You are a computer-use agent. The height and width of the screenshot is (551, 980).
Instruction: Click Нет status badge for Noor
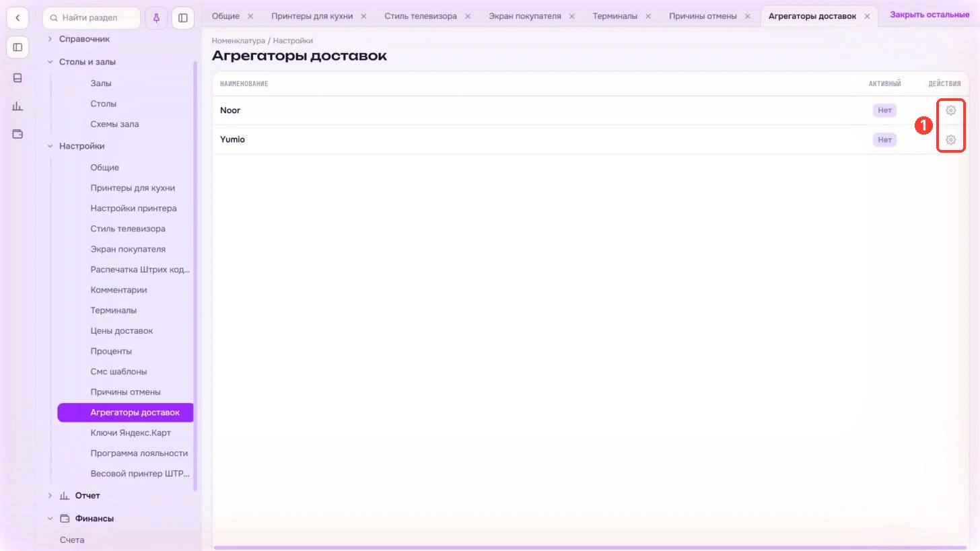tap(884, 110)
